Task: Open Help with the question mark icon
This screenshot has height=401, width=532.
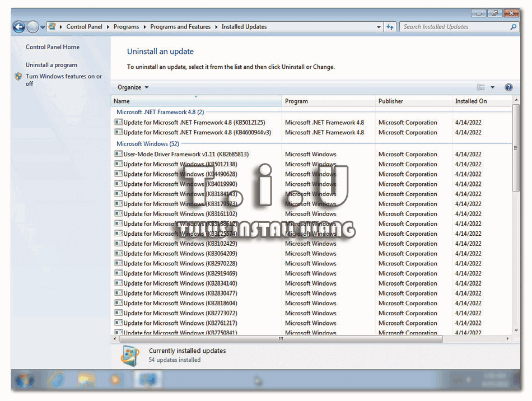Action: tap(508, 87)
